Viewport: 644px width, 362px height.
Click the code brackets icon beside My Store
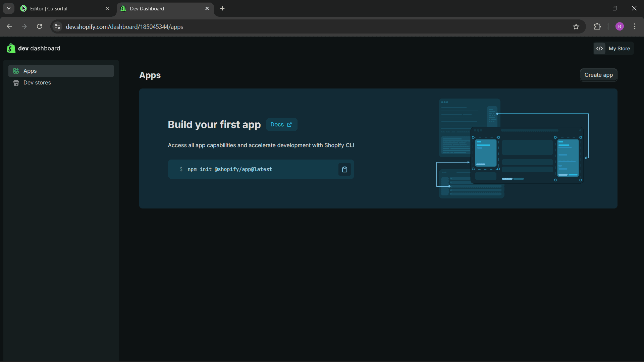599,49
